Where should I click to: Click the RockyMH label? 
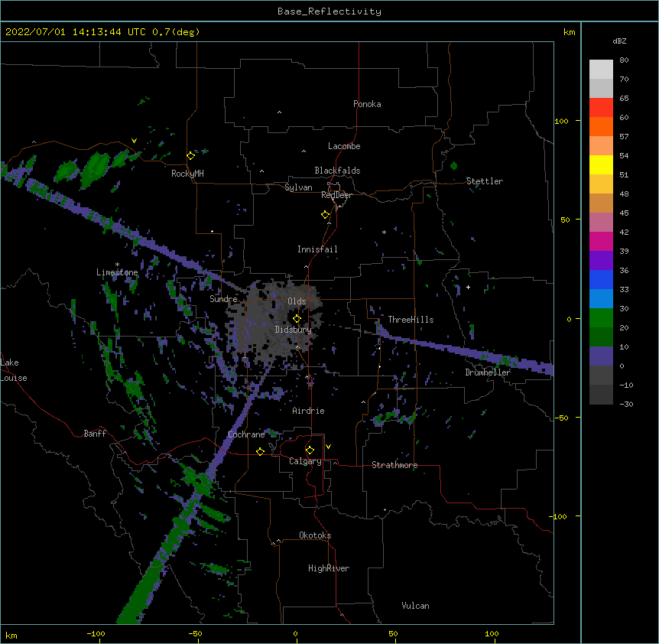tap(187, 174)
